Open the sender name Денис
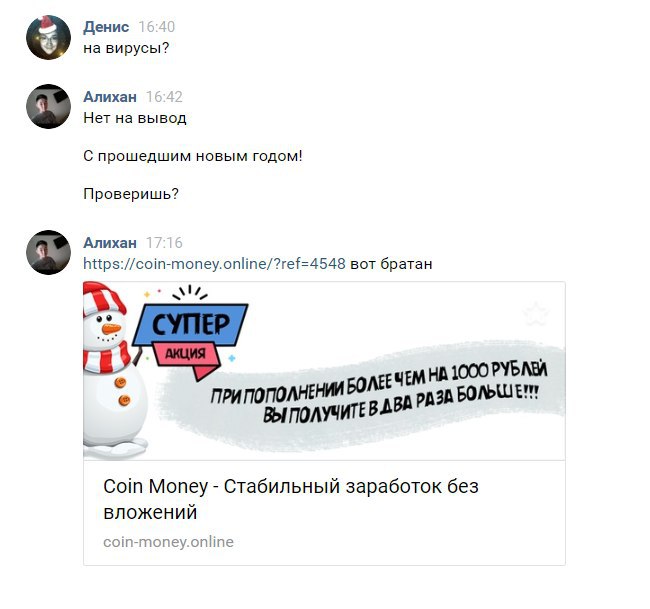This screenshot has width=650, height=609. point(106,27)
